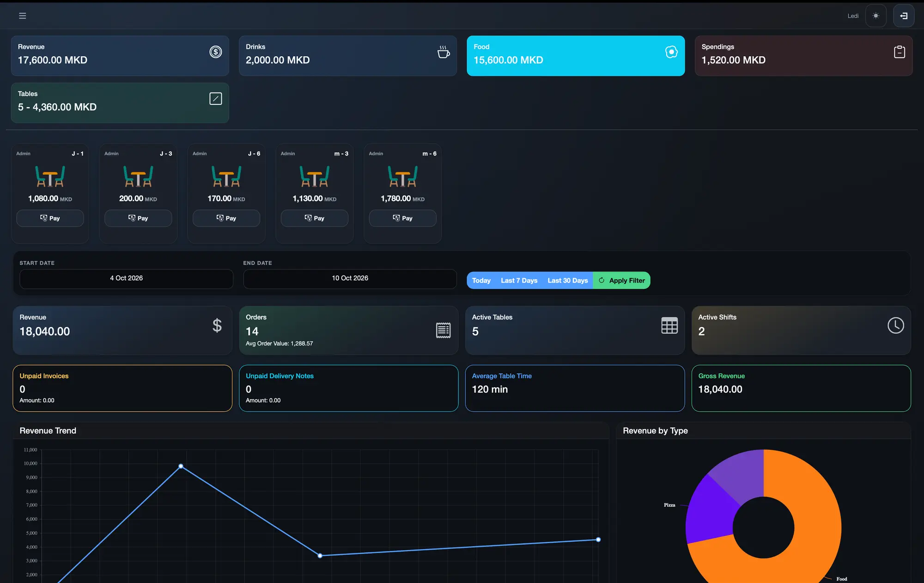Click the Food card egg icon

click(x=671, y=52)
